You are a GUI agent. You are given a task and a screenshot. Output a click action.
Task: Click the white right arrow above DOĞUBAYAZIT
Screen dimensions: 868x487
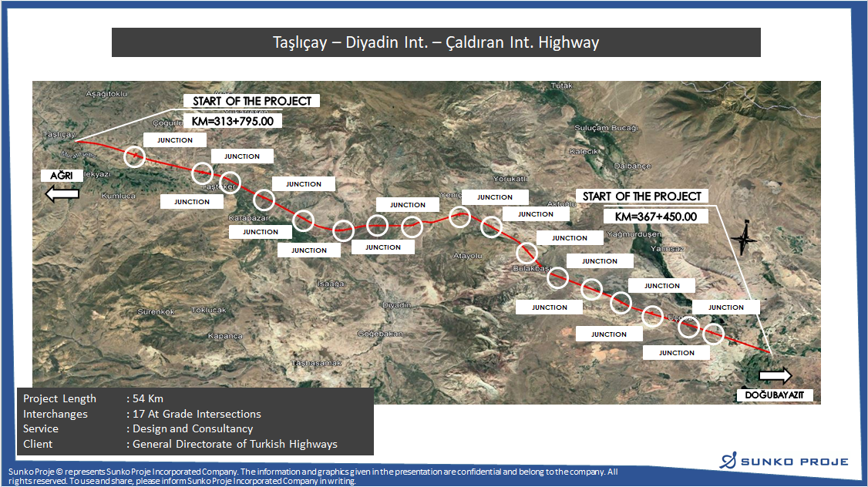(775, 376)
